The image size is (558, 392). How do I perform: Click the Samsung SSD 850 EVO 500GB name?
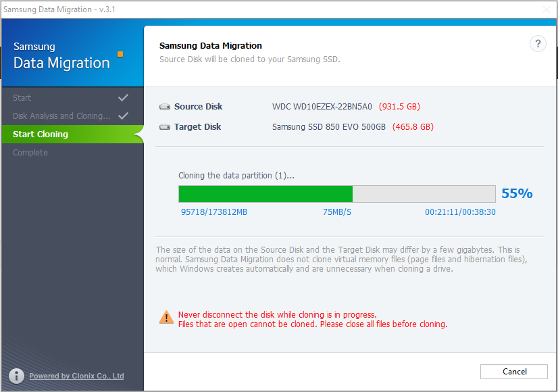click(x=329, y=127)
